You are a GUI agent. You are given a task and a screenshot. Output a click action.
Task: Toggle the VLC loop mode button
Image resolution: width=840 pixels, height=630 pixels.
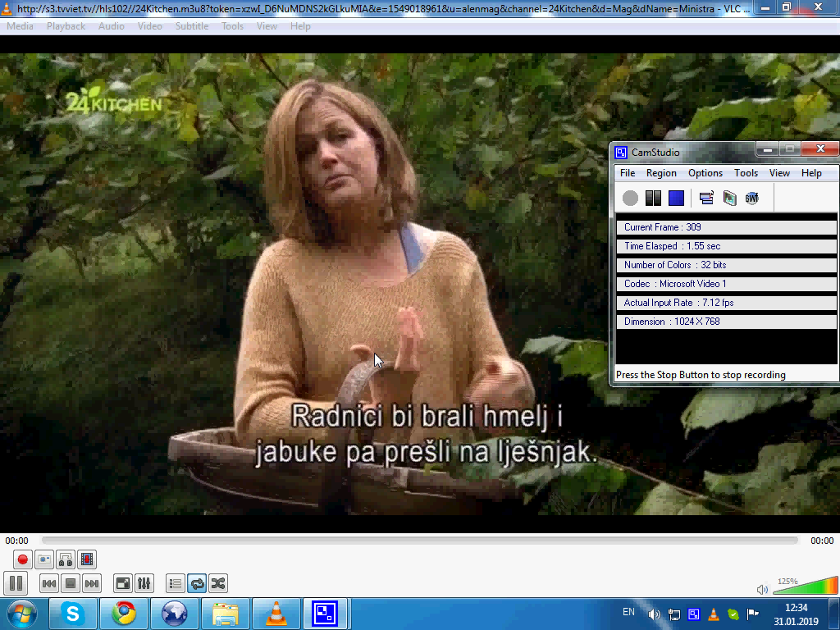coord(197,584)
